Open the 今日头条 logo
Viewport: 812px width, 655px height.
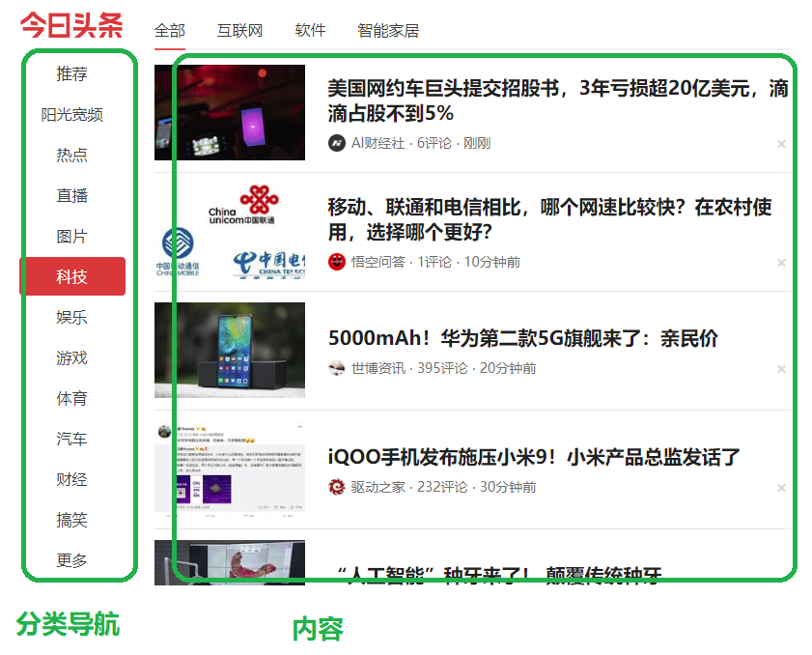coord(71,25)
